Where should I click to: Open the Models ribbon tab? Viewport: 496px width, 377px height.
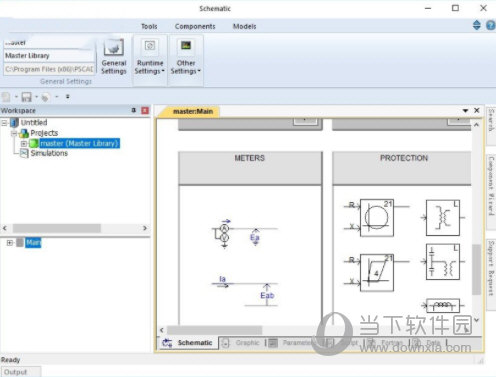[244, 26]
